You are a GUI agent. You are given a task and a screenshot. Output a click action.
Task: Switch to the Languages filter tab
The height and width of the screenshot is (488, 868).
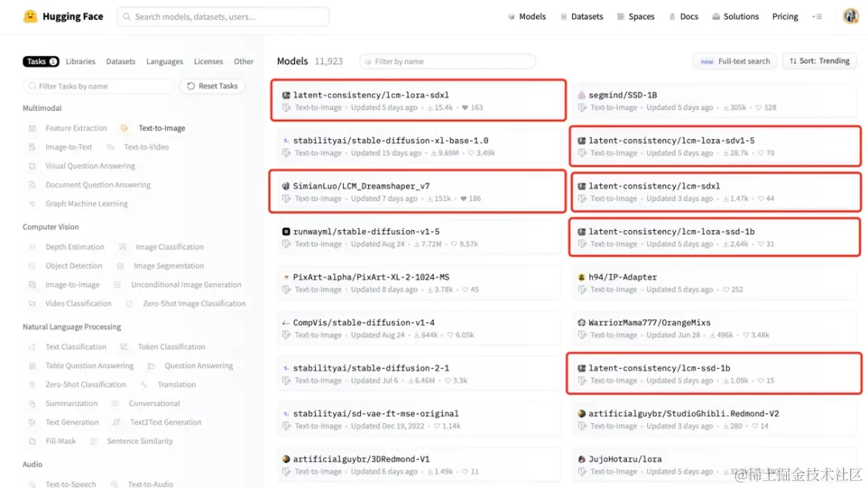coord(165,61)
